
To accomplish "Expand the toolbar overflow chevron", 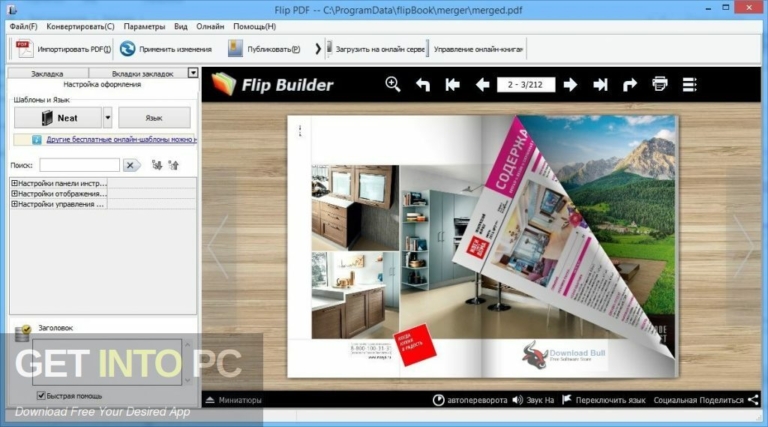I will point(318,49).
